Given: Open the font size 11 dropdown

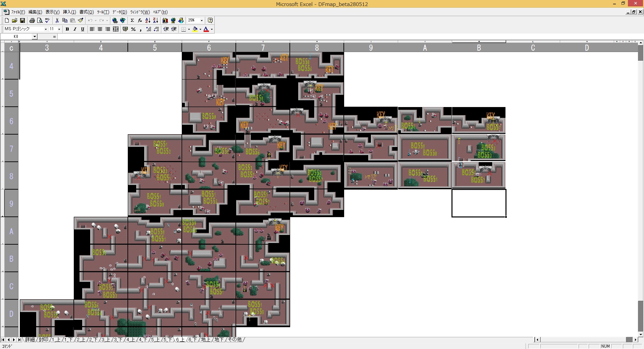Looking at the screenshot, I should (59, 29).
